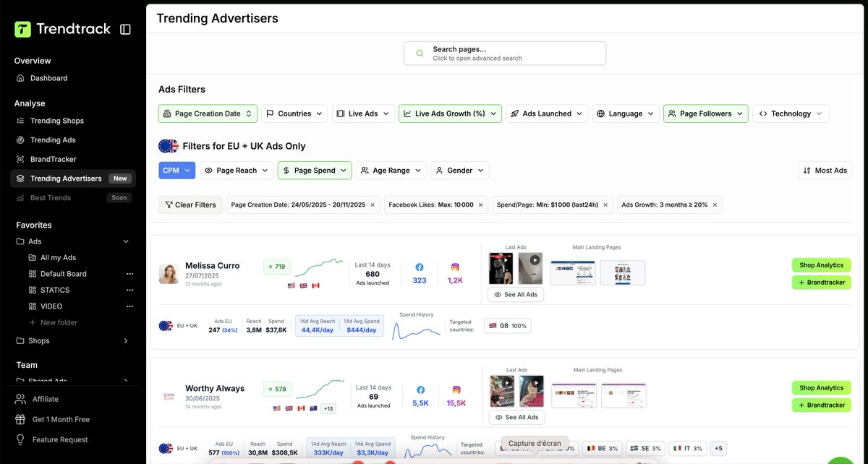
Task: Click the 719 live ads badge
Action: [276, 267]
